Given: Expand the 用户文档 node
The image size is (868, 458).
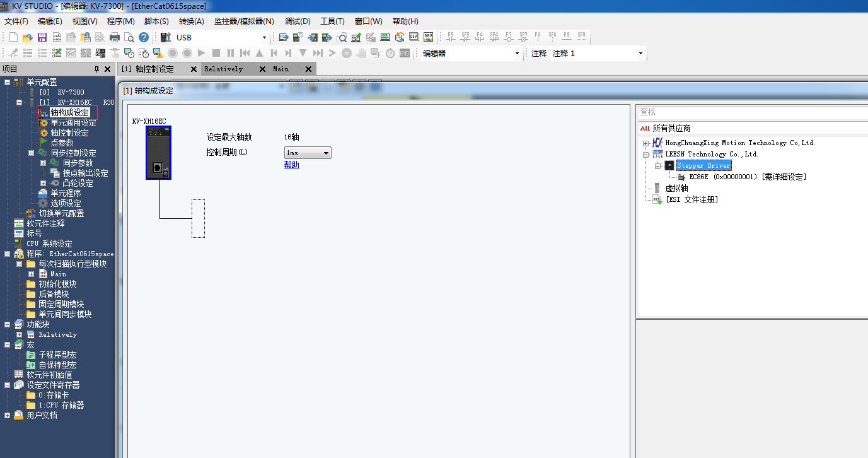Looking at the screenshot, I should point(7,415).
